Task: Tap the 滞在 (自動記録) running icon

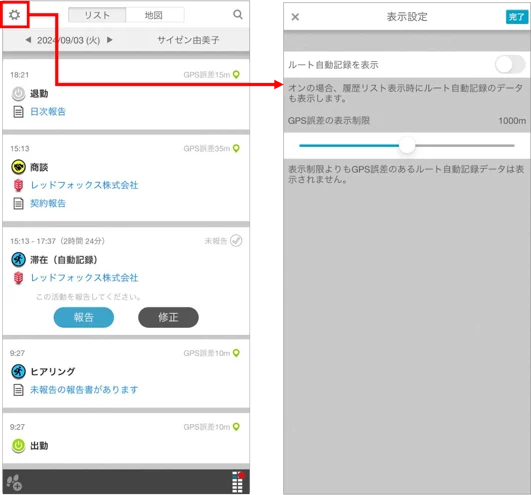Action: pyautogui.click(x=18, y=260)
